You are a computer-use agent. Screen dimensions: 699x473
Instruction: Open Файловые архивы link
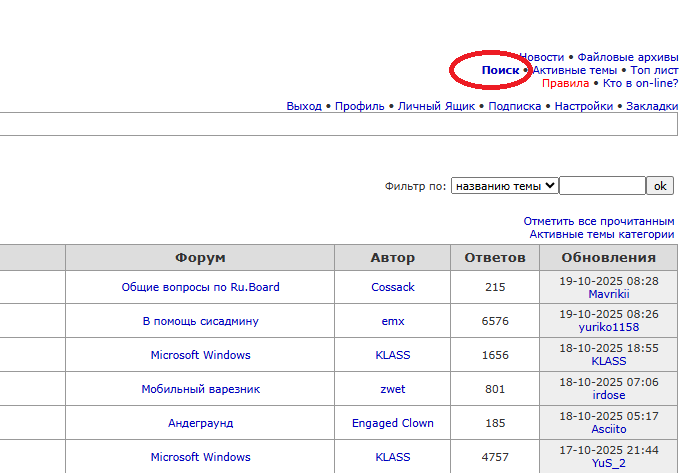pos(628,57)
